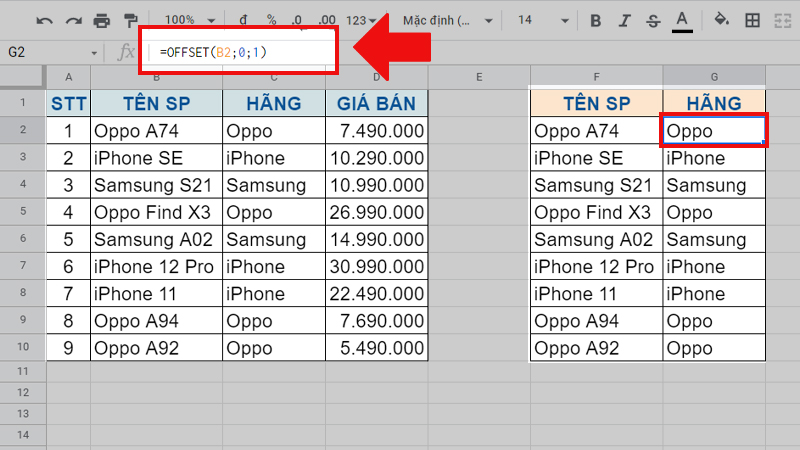Select row 13 header

click(23, 414)
